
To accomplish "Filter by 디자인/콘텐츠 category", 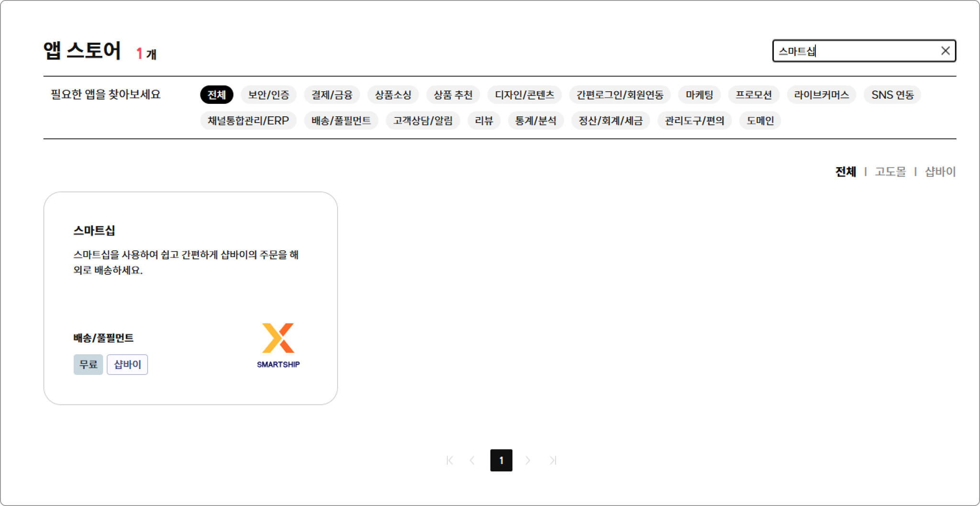I will [x=524, y=94].
